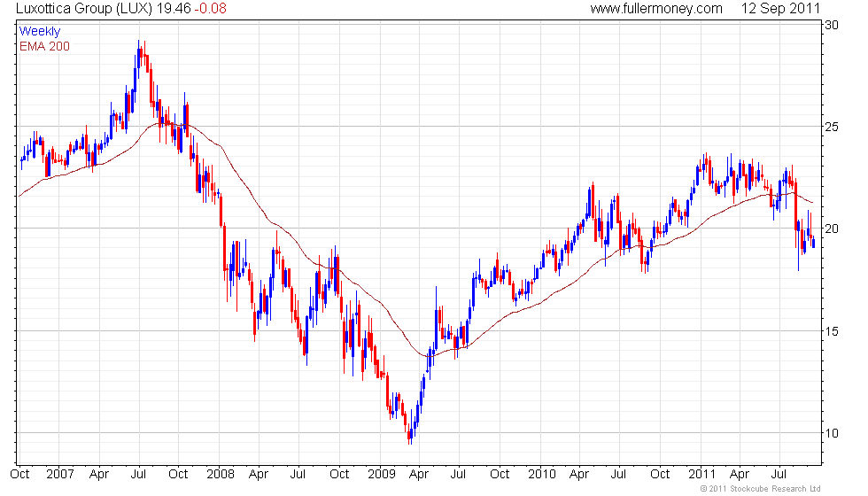Viewport: 868px width, 496px height.
Task: Click the 2011 year axis label
Action: coord(701,475)
